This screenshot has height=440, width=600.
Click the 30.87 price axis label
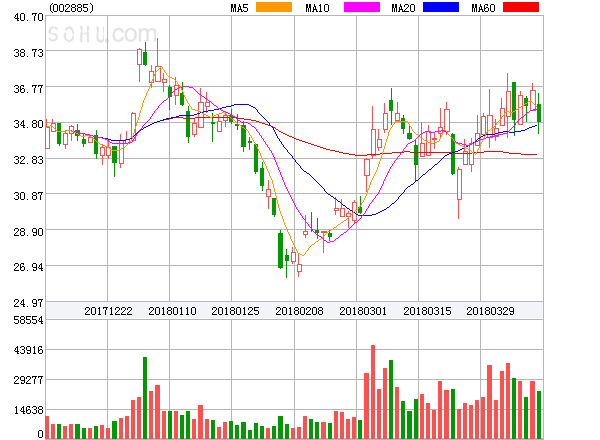click(28, 196)
